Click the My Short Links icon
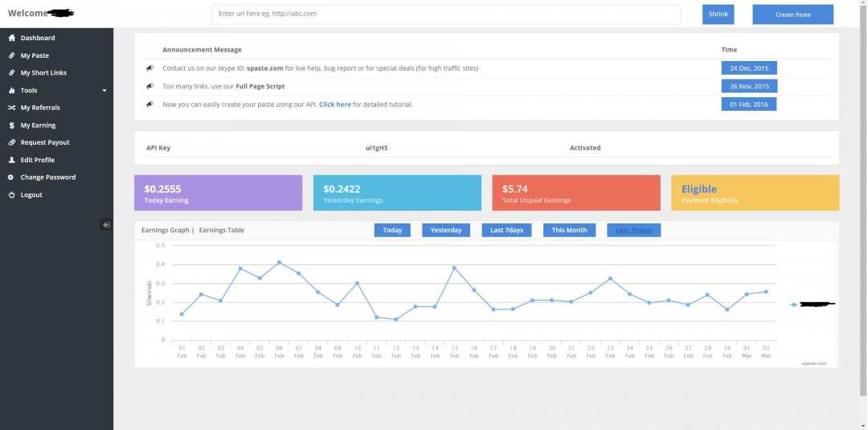The image size is (868, 430). (11, 73)
